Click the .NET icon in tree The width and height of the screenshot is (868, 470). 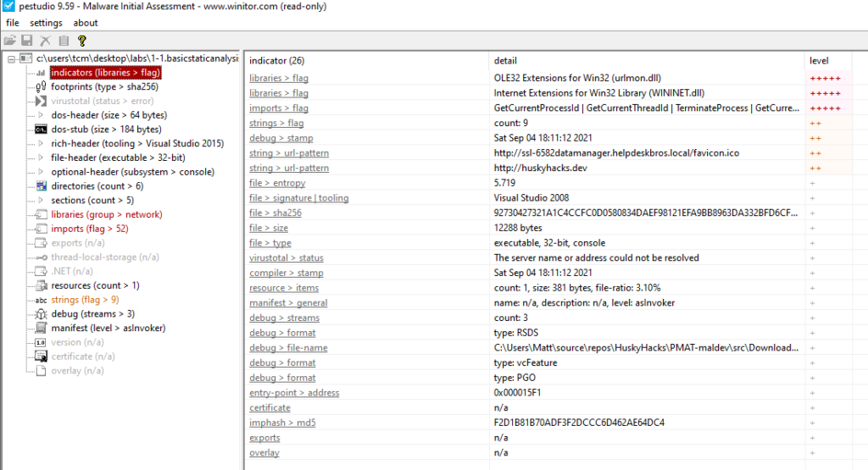pyautogui.click(x=41, y=272)
